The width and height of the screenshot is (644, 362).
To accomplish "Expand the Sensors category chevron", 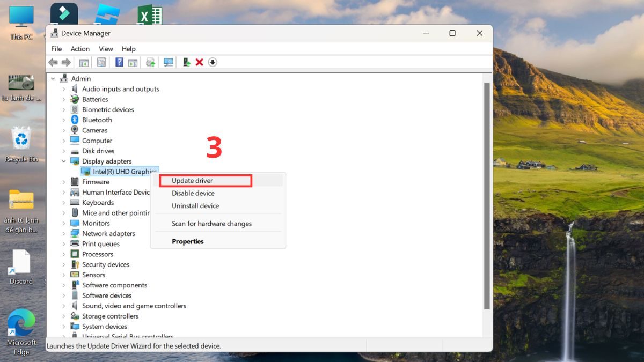I will pyautogui.click(x=63, y=275).
